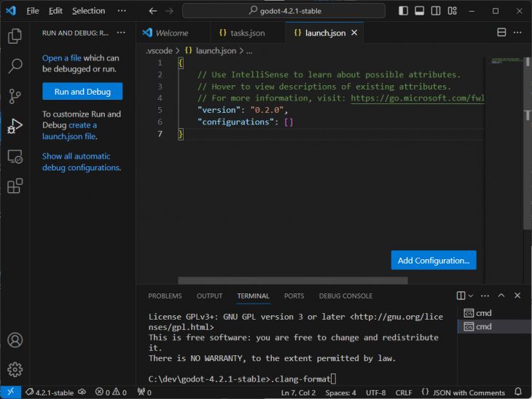Open the Explorer view in activity bar

(x=15, y=36)
